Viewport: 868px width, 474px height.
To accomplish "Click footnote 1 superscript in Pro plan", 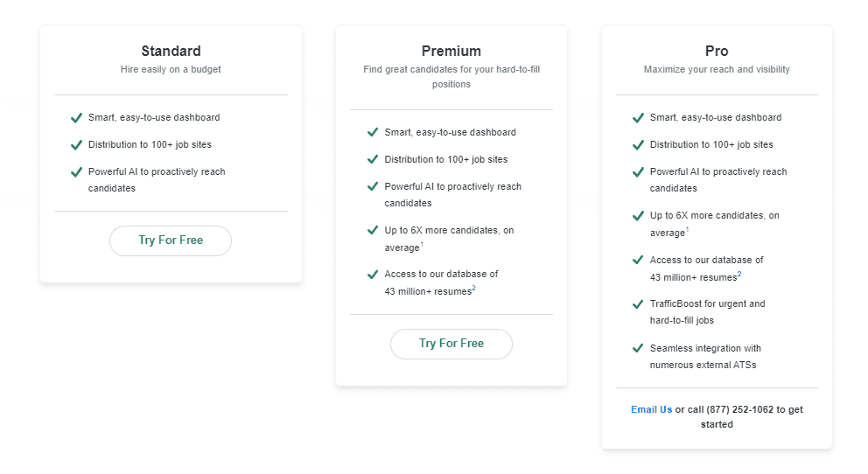I will (x=687, y=230).
